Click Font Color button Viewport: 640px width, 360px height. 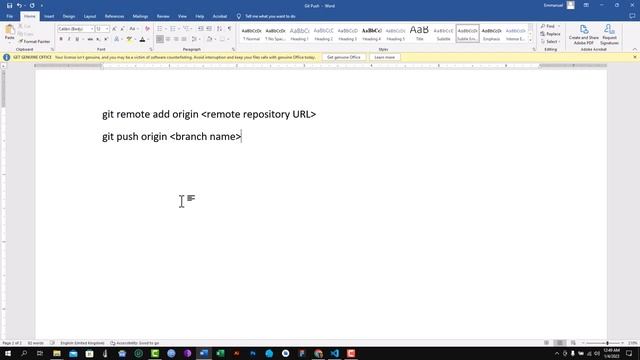(142, 39)
